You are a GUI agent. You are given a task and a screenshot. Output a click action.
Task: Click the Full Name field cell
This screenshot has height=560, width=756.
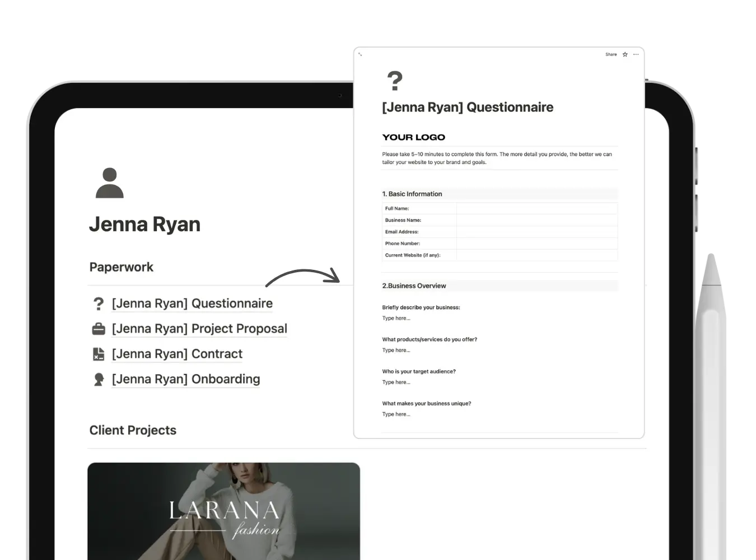point(536,208)
